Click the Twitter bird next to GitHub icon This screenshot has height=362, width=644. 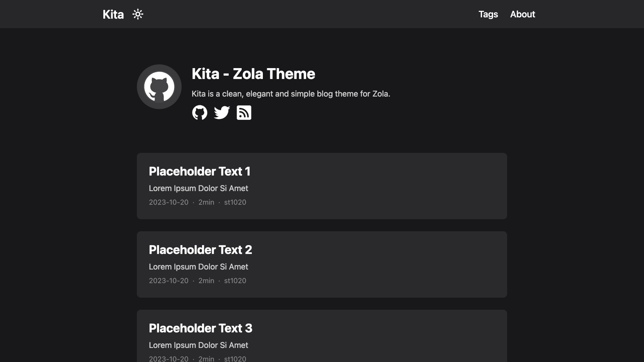tap(221, 113)
